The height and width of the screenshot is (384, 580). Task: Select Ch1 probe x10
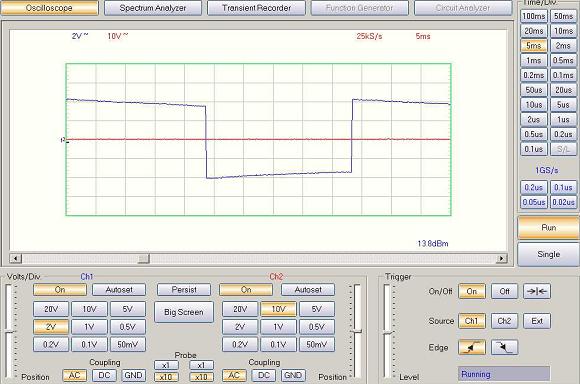(166, 377)
